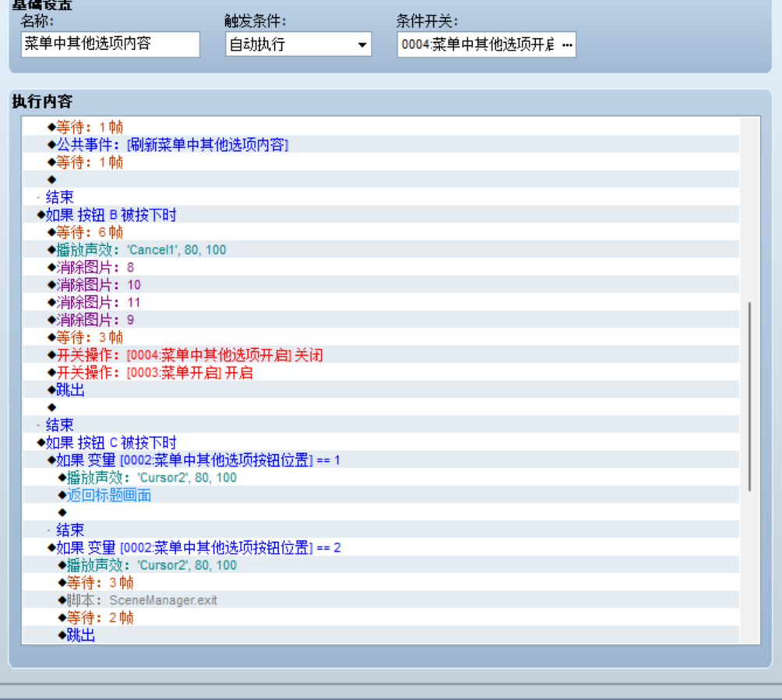
Task: Select the 消除图片：8 command
Action: (381, 267)
